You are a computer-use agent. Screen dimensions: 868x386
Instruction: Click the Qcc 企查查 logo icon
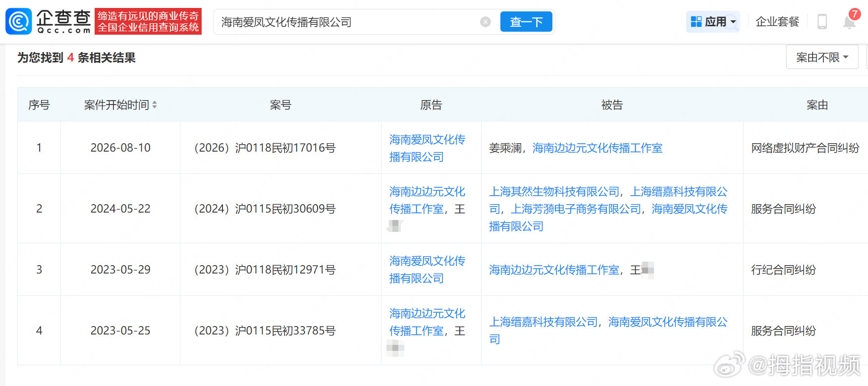coord(19,22)
